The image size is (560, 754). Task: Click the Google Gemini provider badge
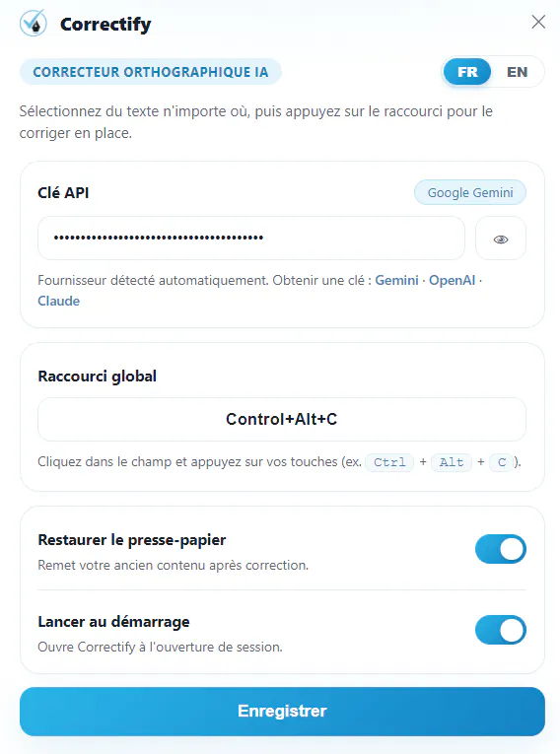pos(470,192)
